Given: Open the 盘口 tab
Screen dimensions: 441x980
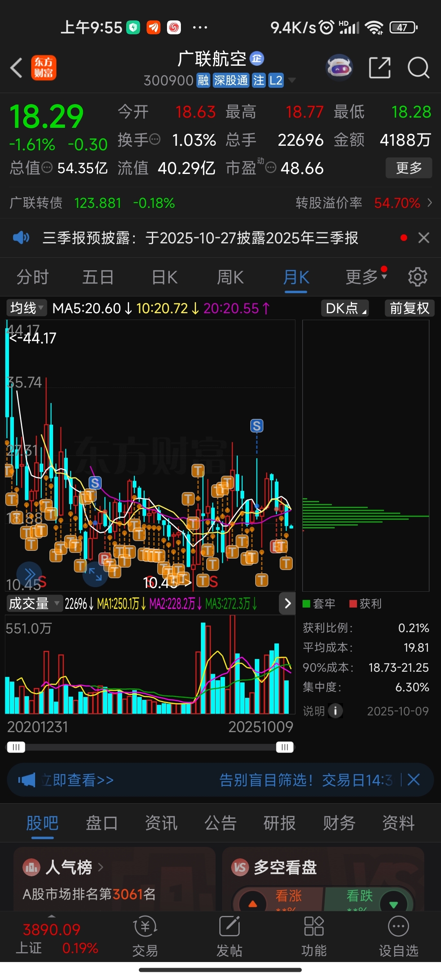Looking at the screenshot, I should tap(102, 823).
